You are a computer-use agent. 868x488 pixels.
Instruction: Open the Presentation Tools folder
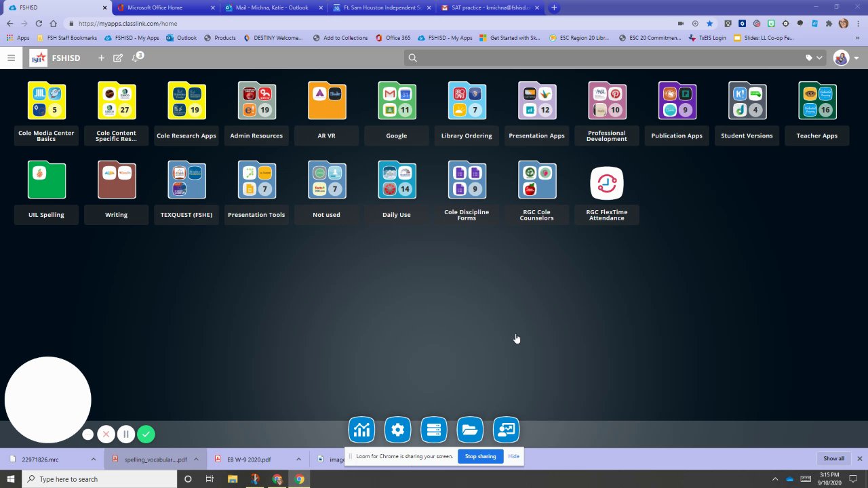coord(256,180)
